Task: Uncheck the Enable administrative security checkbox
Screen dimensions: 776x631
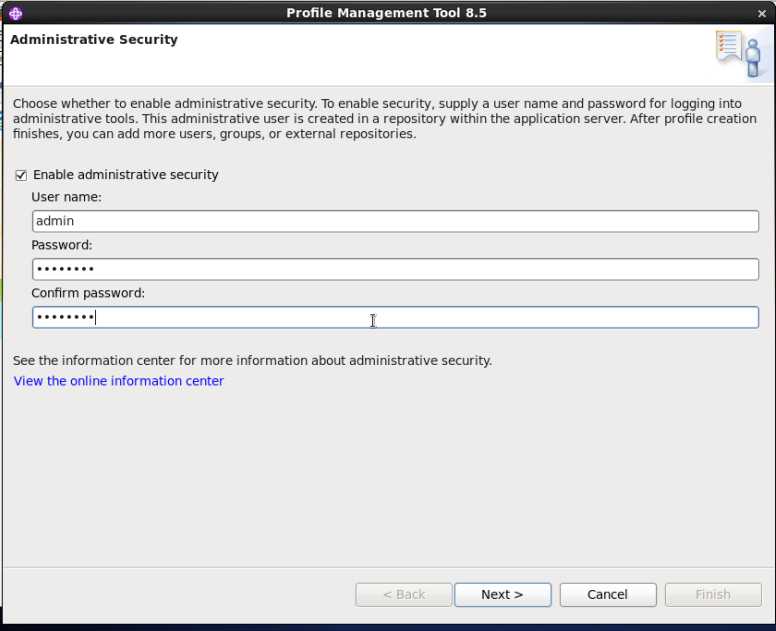Action: coord(21,175)
